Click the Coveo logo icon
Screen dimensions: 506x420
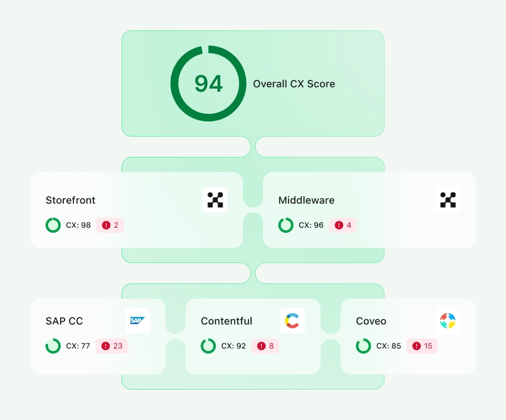[448, 321]
